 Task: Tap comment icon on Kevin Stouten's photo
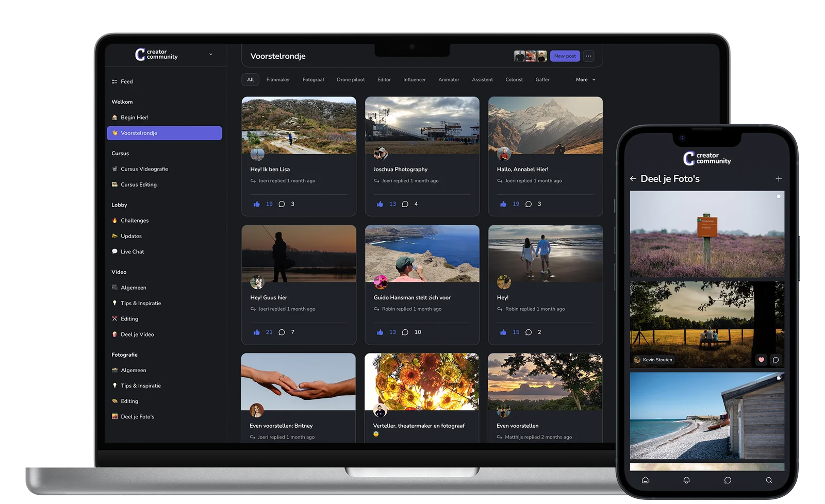(775, 360)
